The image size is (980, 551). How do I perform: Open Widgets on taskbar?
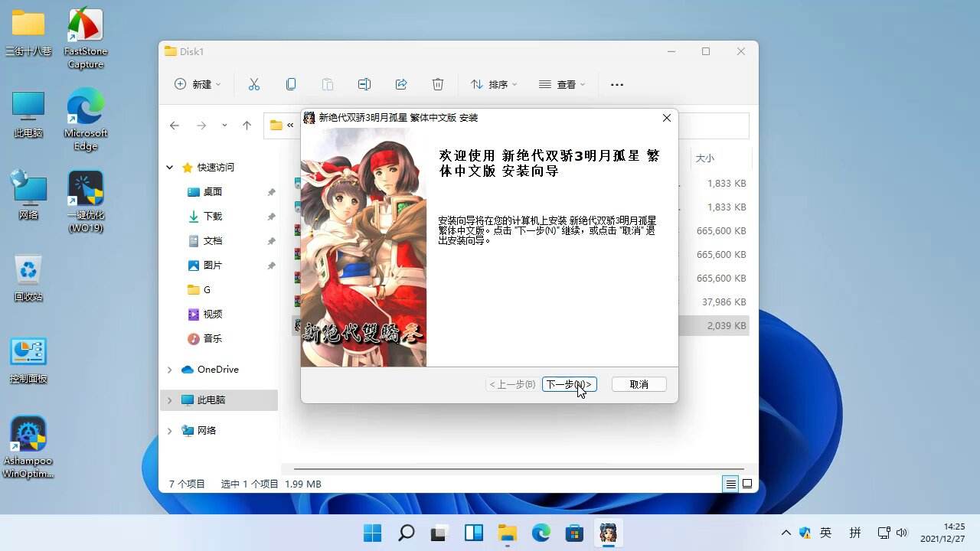pos(474,533)
